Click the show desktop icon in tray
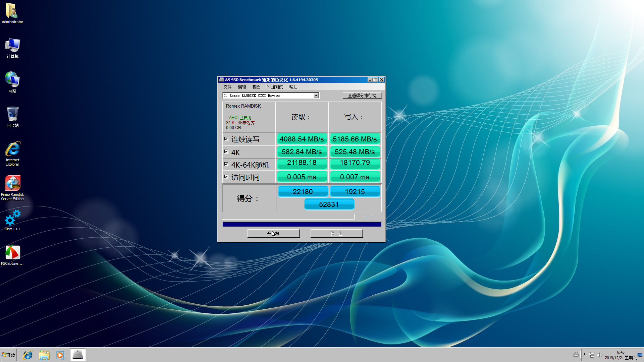This screenshot has height=362, width=644. point(640,355)
